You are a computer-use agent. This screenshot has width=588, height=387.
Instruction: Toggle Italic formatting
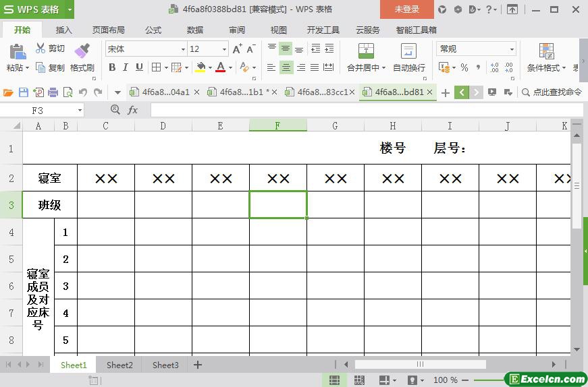click(x=126, y=67)
